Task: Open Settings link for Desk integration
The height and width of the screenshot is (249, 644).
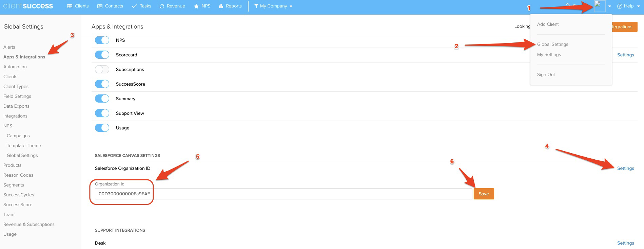Action: 625,243
